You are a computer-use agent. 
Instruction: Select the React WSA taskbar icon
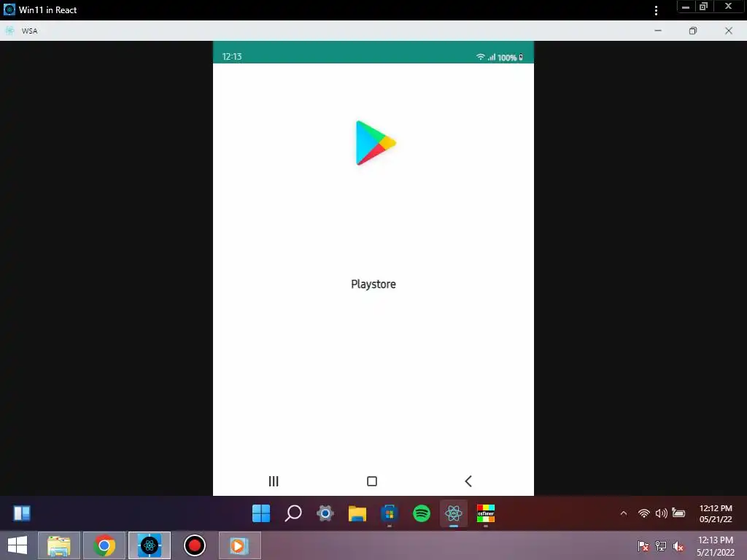[454, 513]
